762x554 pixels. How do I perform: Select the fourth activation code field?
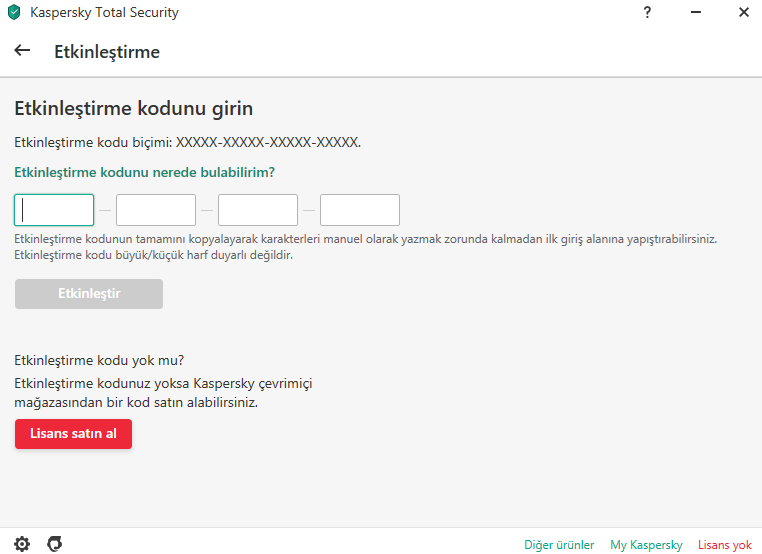tap(360, 210)
